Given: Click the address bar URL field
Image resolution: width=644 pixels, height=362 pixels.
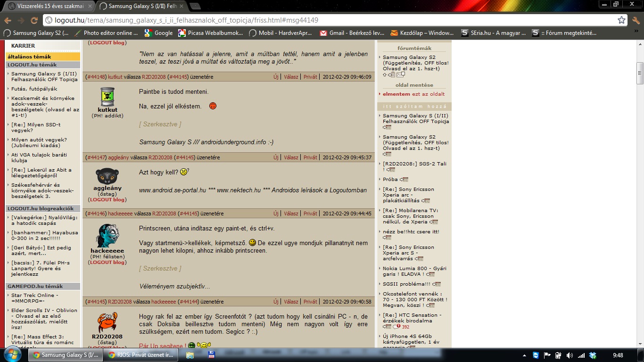Looking at the screenshot, I should click(330, 20).
